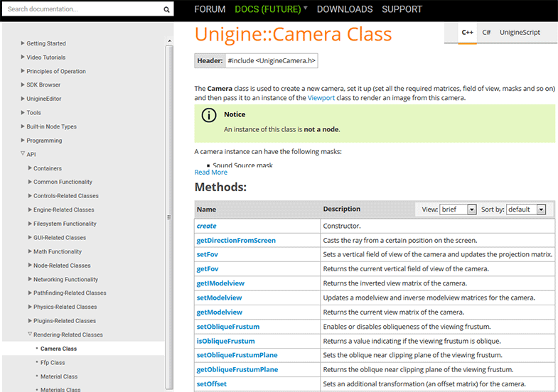Screen dimensions: 558x392
Task: Select Material Class in sidebar
Action: [x=59, y=376]
